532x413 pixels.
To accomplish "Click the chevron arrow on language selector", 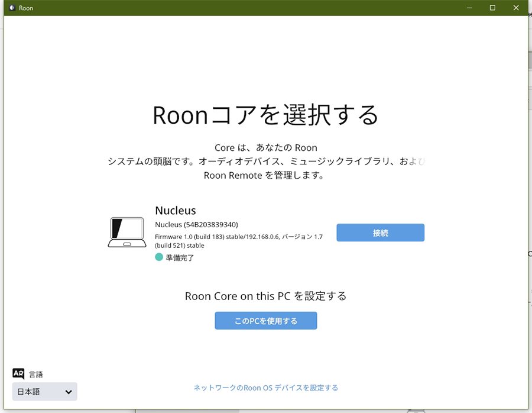I will 69,392.
